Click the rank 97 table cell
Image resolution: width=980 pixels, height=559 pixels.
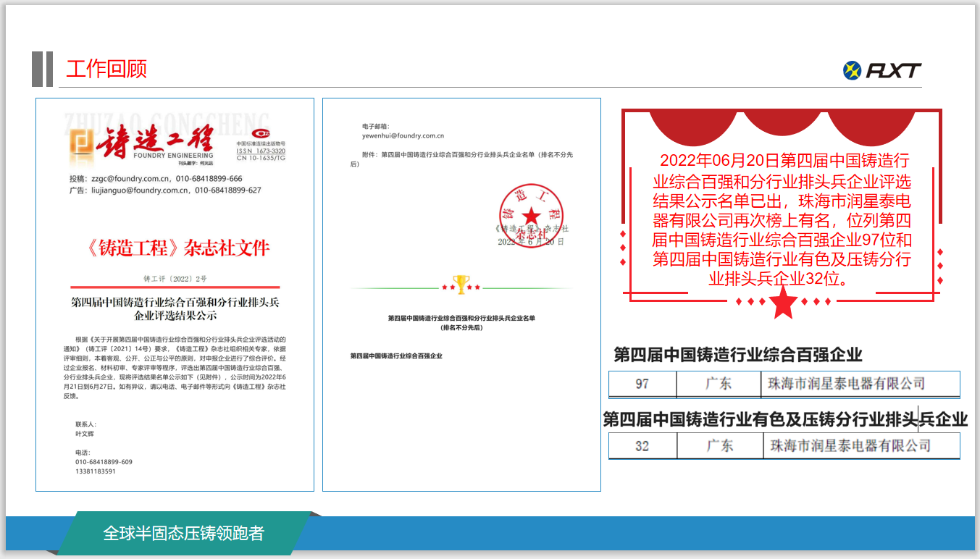click(x=642, y=384)
